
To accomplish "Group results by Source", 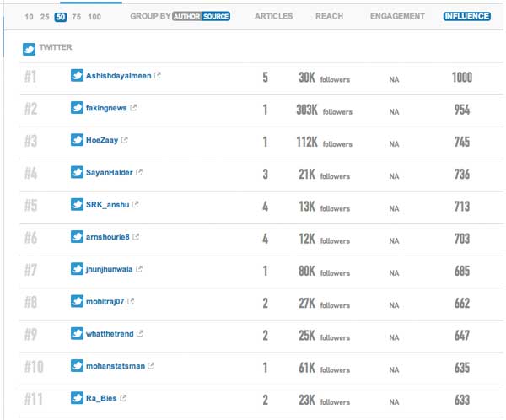I will 216,16.
